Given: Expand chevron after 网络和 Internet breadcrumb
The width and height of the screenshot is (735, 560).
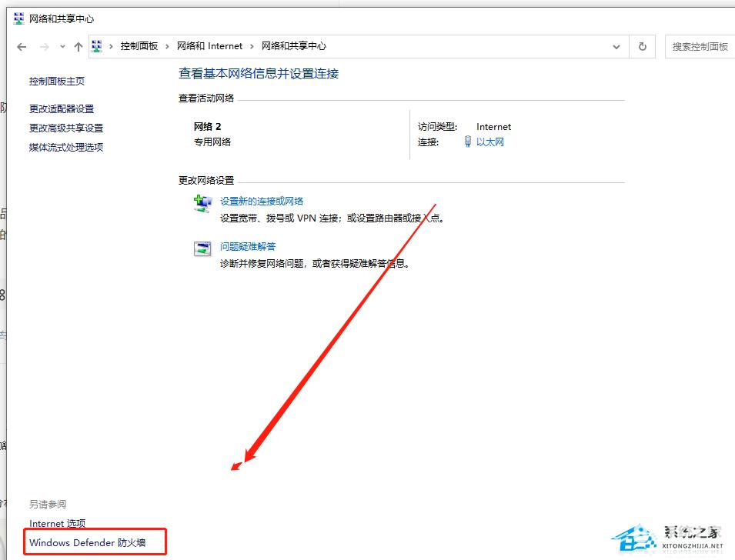Looking at the screenshot, I should tap(252, 46).
